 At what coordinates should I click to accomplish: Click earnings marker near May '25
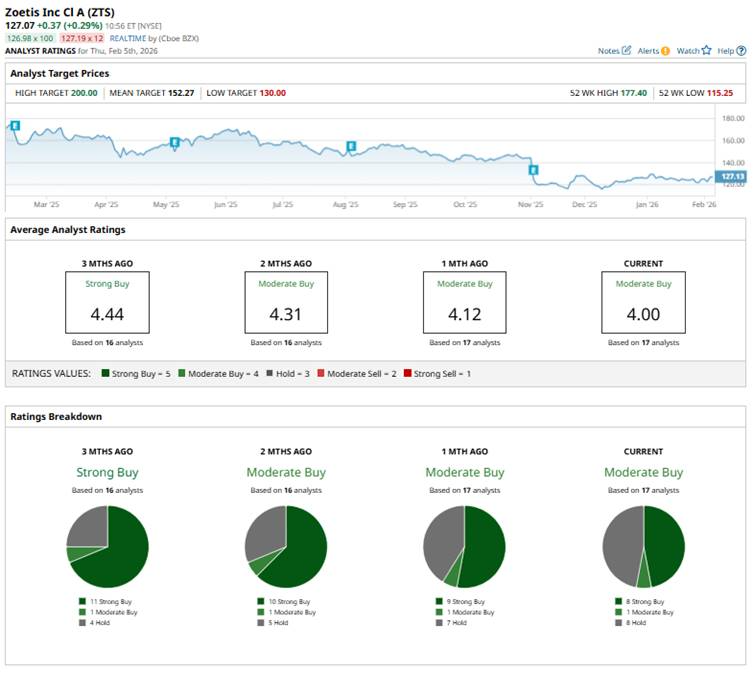click(x=175, y=142)
